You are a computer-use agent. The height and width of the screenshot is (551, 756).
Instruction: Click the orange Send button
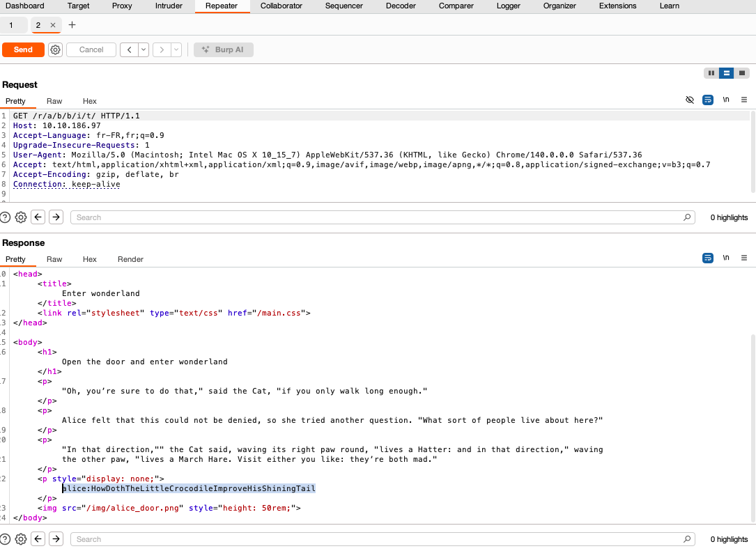[x=23, y=49]
